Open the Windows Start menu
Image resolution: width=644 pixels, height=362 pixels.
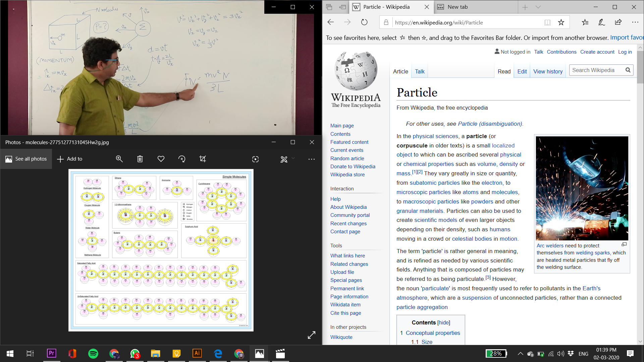(10, 353)
